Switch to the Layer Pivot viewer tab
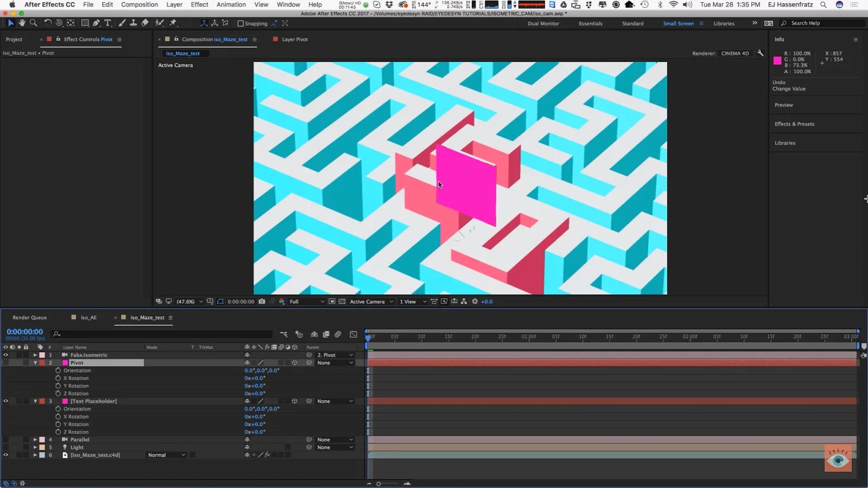 click(x=295, y=39)
